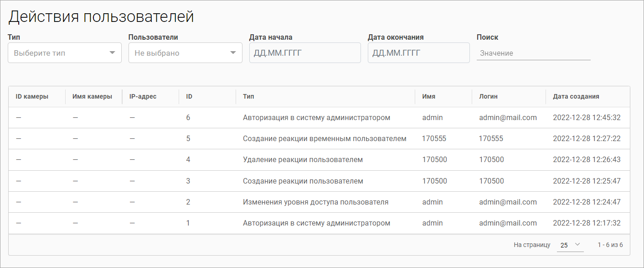Screen dimensions: 644x268
Task: Sort by ID камеры column header
Action: coord(32,96)
